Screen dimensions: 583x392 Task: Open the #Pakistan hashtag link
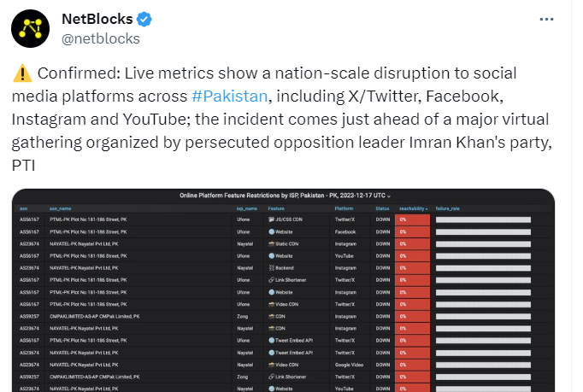click(x=229, y=97)
